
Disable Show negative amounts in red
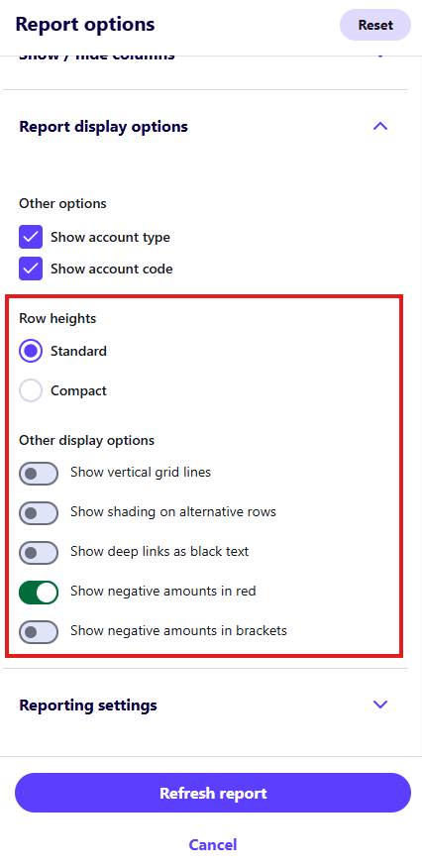[x=39, y=593]
